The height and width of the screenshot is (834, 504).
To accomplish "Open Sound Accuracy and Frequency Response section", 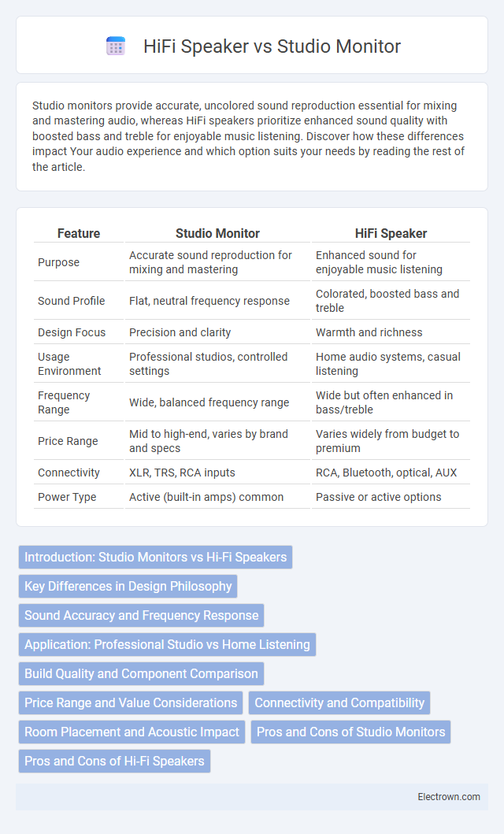I will click(x=142, y=615).
